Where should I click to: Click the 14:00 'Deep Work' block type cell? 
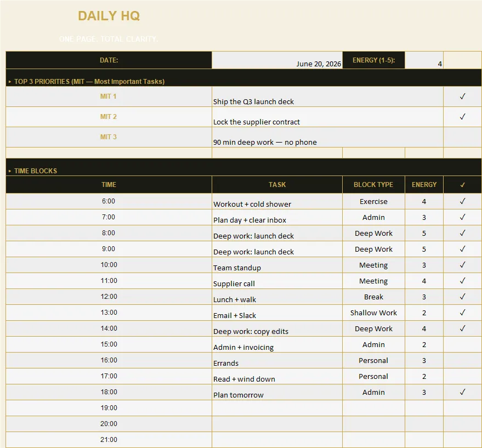373,328
